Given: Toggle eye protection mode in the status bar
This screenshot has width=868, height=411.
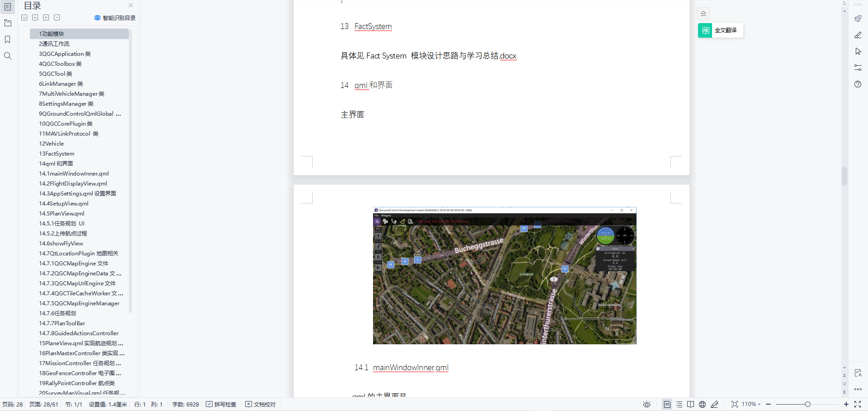Looking at the screenshot, I should pos(647,404).
